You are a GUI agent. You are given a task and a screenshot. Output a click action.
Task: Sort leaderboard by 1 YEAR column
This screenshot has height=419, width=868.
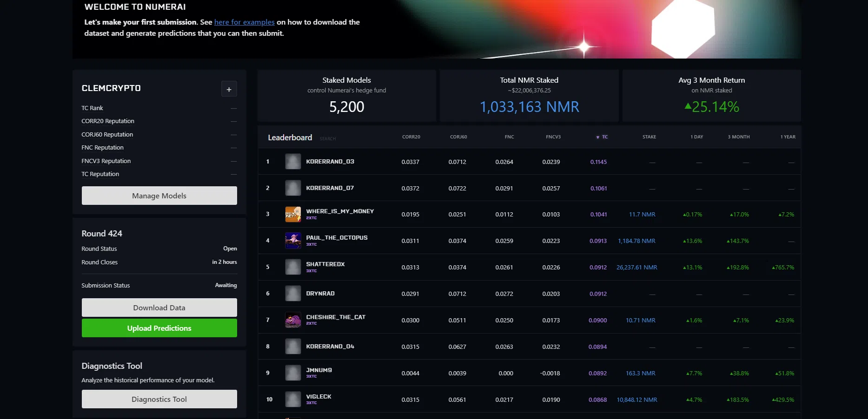(788, 137)
